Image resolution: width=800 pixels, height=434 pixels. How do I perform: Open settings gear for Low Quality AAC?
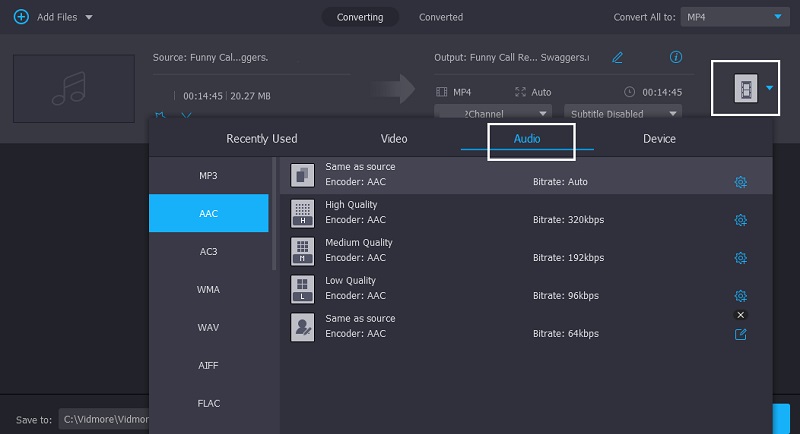point(740,296)
